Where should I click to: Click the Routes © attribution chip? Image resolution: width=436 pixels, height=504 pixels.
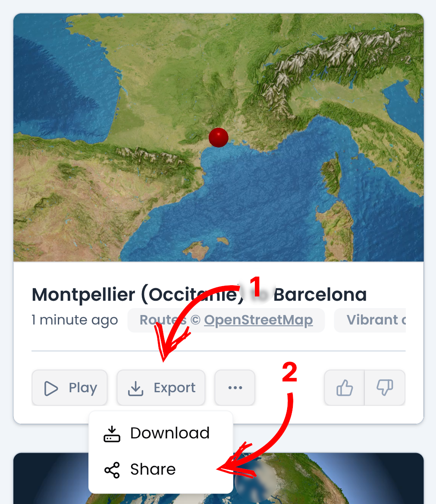[x=226, y=320]
